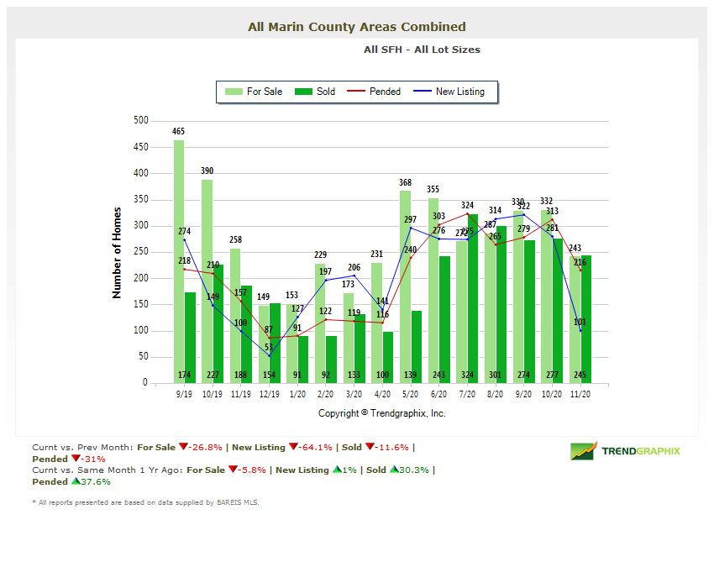Image resolution: width=714 pixels, height=588 pixels.
Task: Toggle the Pended red line legend entry
Action: click(375, 92)
